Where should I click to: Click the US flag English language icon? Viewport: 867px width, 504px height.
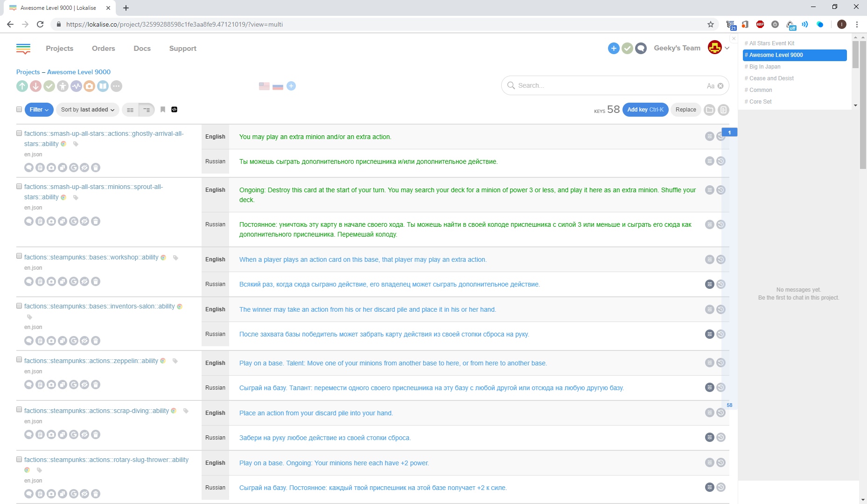264,86
